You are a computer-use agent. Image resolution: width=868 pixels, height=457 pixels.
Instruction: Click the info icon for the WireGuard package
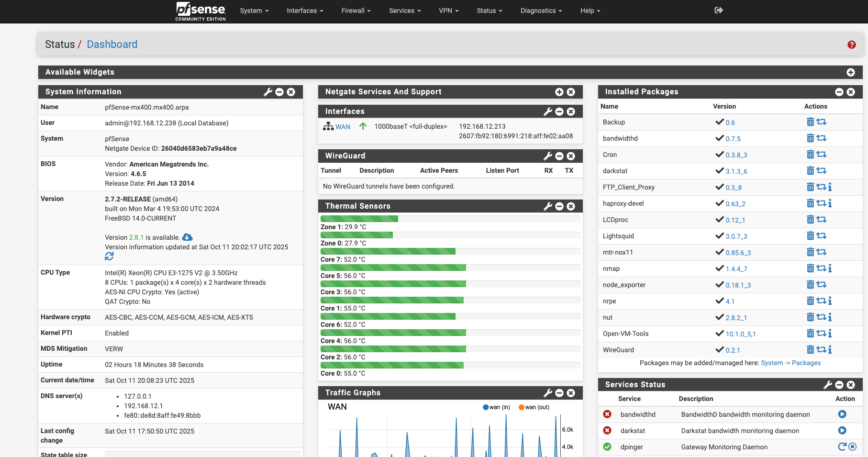point(830,350)
